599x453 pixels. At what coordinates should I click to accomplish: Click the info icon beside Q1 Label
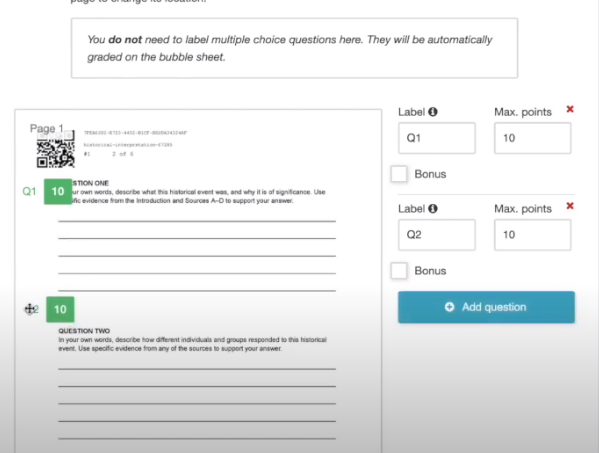click(x=432, y=112)
